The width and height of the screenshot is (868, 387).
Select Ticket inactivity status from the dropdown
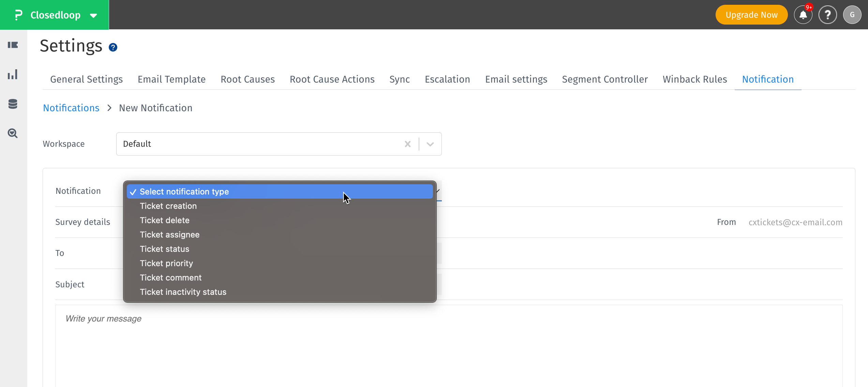click(x=183, y=292)
